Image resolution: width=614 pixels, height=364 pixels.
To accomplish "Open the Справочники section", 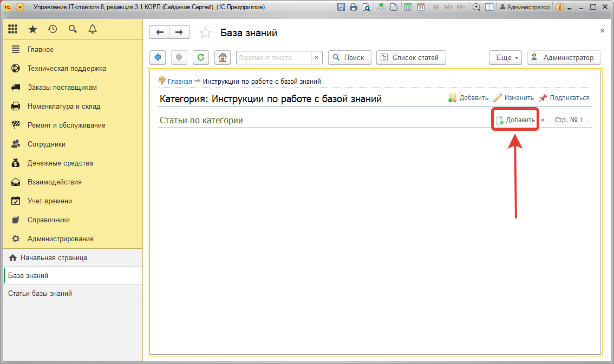I will tap(73, 220).
